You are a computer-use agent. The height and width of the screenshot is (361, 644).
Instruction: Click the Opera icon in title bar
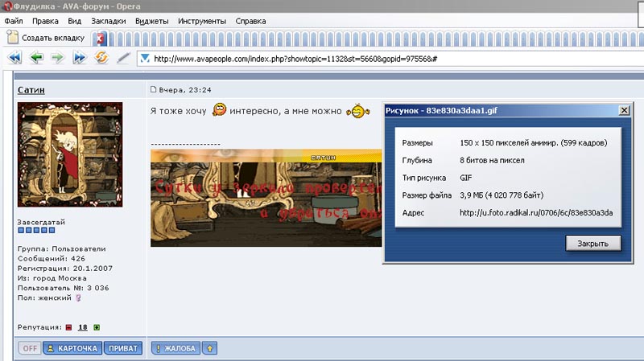[7, 6]
